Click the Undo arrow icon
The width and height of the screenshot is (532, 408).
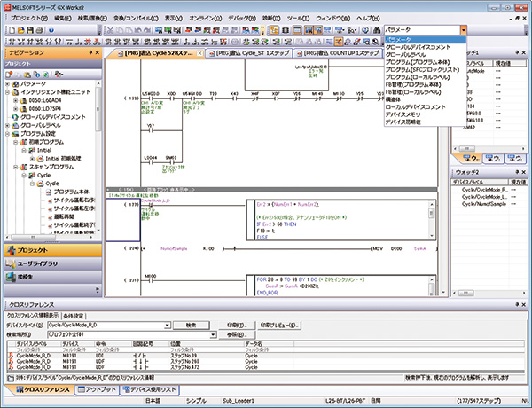[137, 30]
